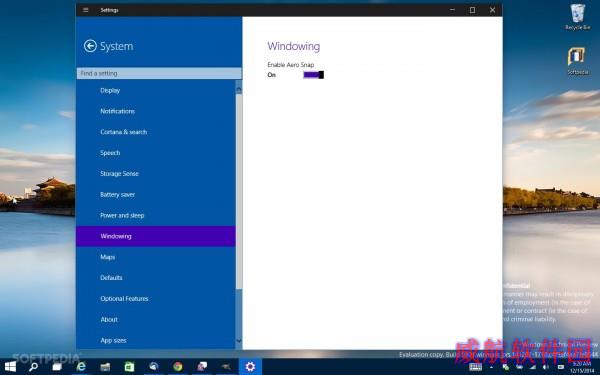Click the sidebar scroll up arrow

pos(239,90)
